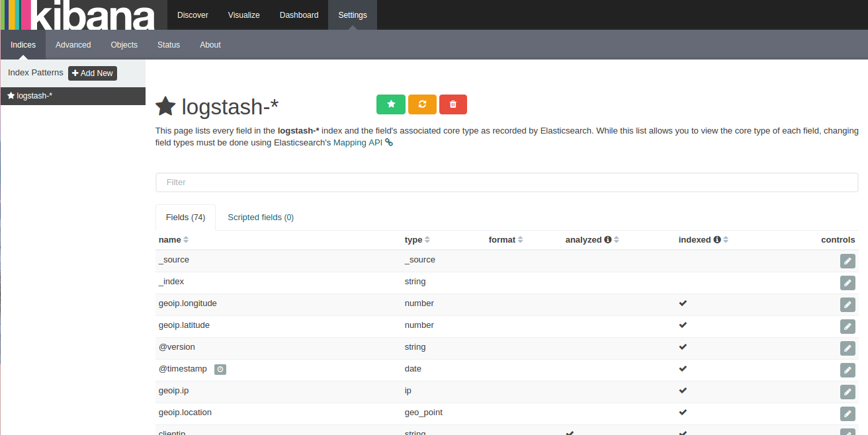868x435 pixels.
Task: Select logstash-* in Index Patterns list
Action: pyautogui.click(x=73, y=96)
